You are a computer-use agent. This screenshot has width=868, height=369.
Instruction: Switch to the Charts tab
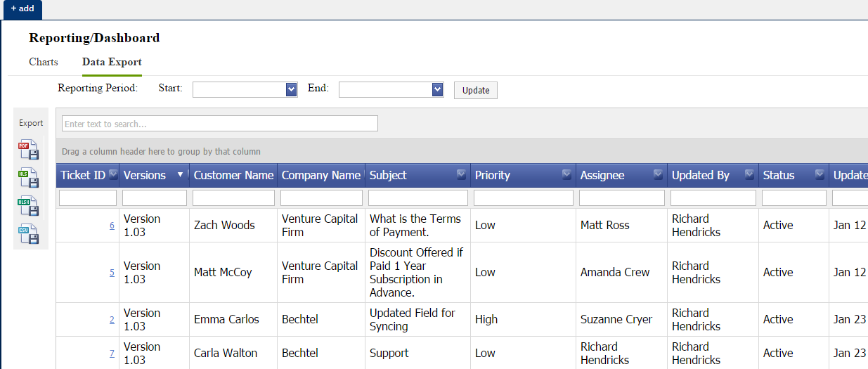[x=44, y=62]
